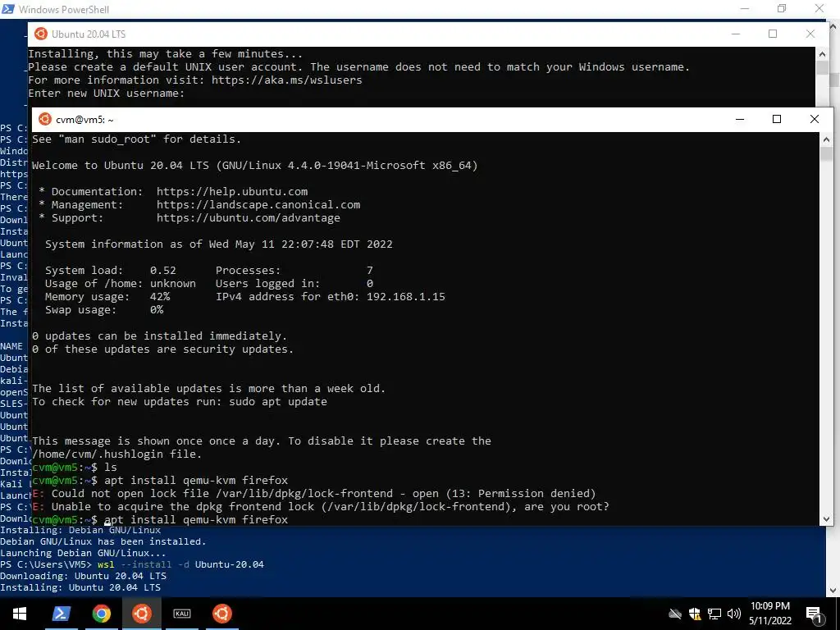Click the 'System information as of' line
The image size is (840, 630).
pyautogui.click(x=218, y=244)
